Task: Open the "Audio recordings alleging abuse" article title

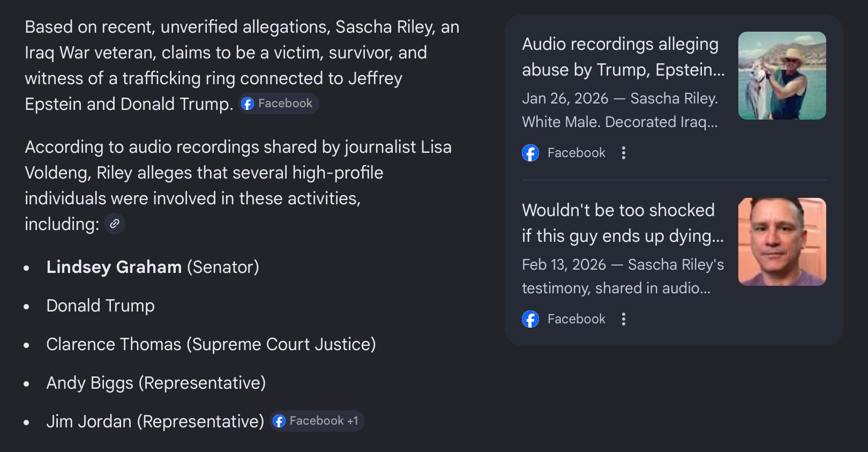Action: point(623,57)
